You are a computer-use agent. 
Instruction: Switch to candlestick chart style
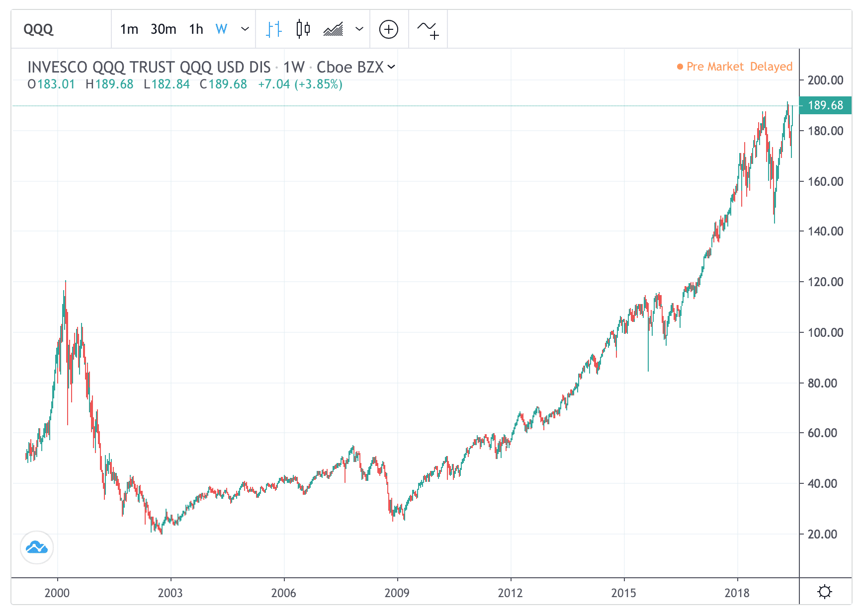pyautogui.click(x=303, y=29)
